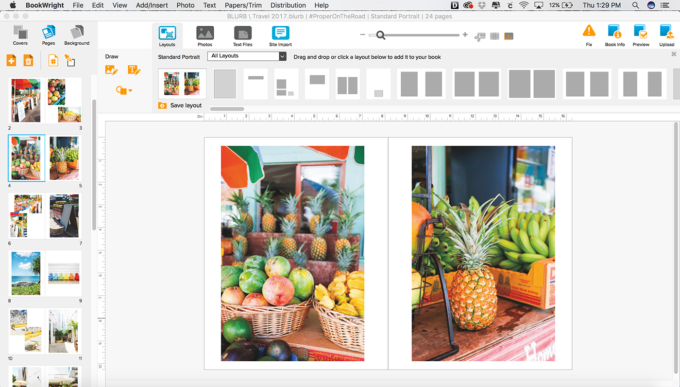Open the Background panel
This screenshot has width=680, height=387.
tap(77, 35)
